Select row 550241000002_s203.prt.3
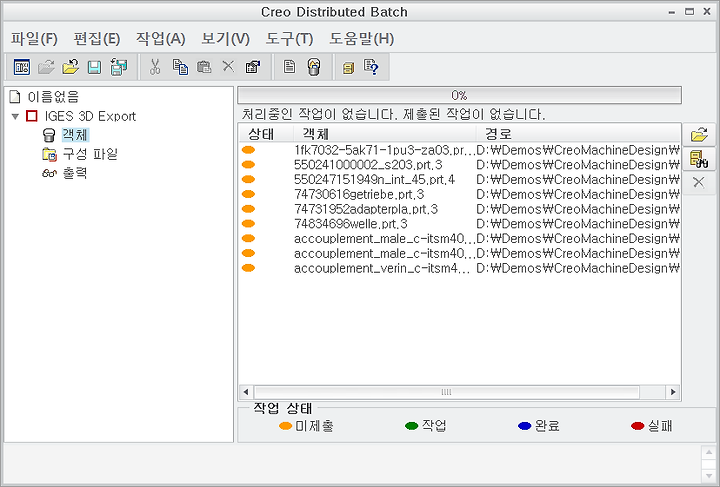The height and width of the screenshot is (487, 720). [459, 165]
